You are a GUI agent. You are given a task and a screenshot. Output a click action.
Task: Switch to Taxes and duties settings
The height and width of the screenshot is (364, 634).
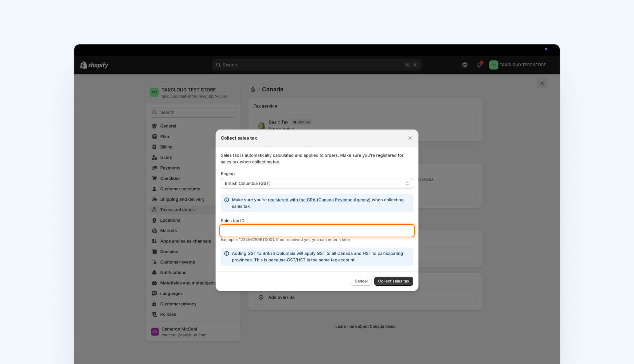tap(177, 209)
